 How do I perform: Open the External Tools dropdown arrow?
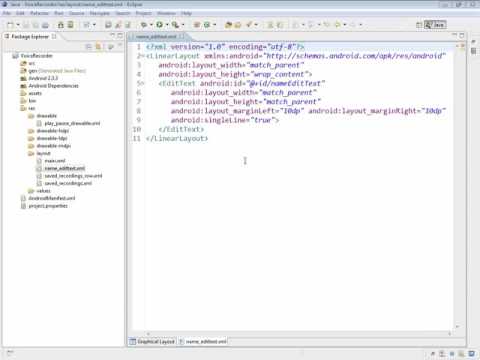pos(183,25)
